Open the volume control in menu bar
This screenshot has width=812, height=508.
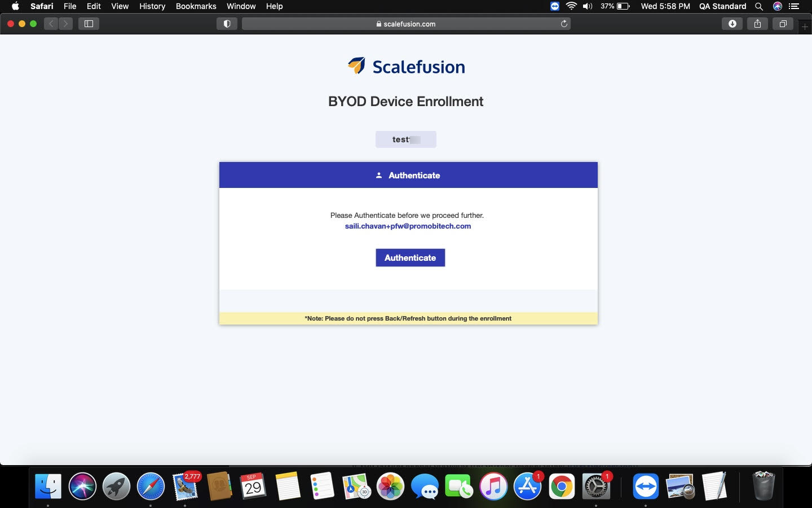588,6
